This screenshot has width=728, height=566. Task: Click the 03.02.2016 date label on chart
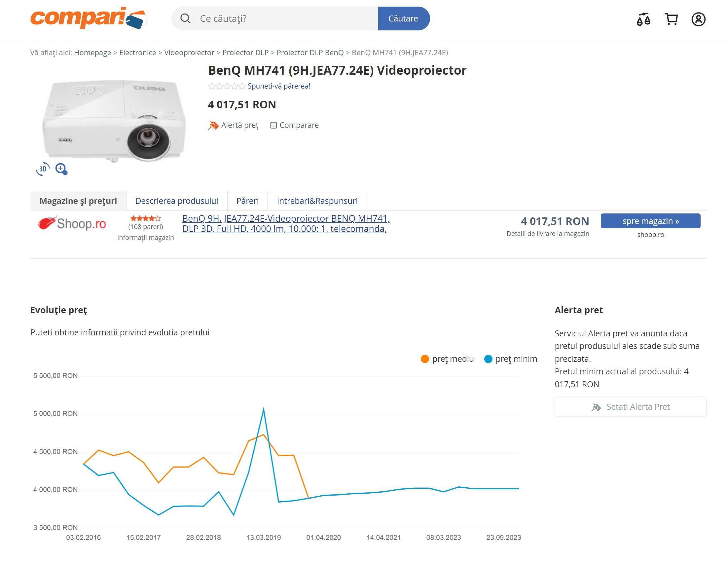(83, 537)
